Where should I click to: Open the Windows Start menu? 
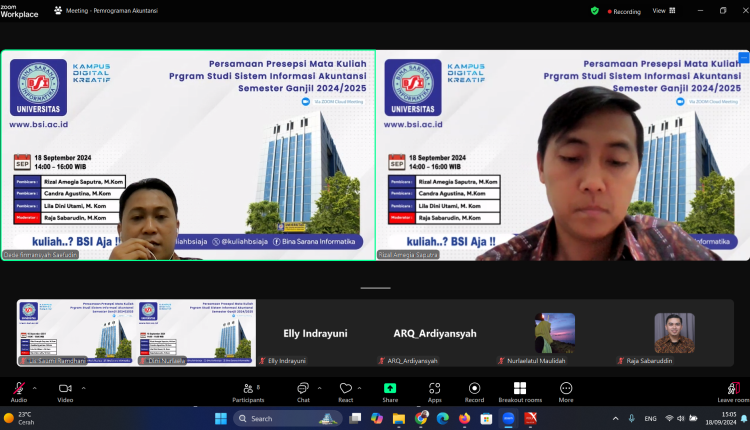[x=221, y=419]
